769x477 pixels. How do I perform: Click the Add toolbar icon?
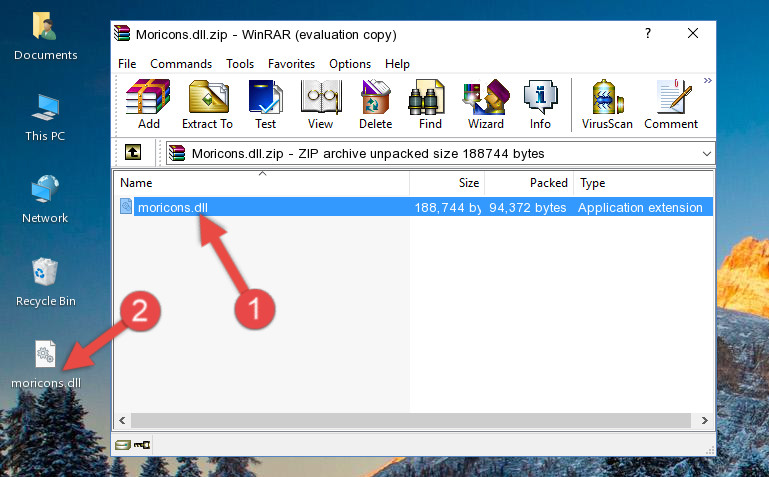pyautogui.click(x=148, y=105)
